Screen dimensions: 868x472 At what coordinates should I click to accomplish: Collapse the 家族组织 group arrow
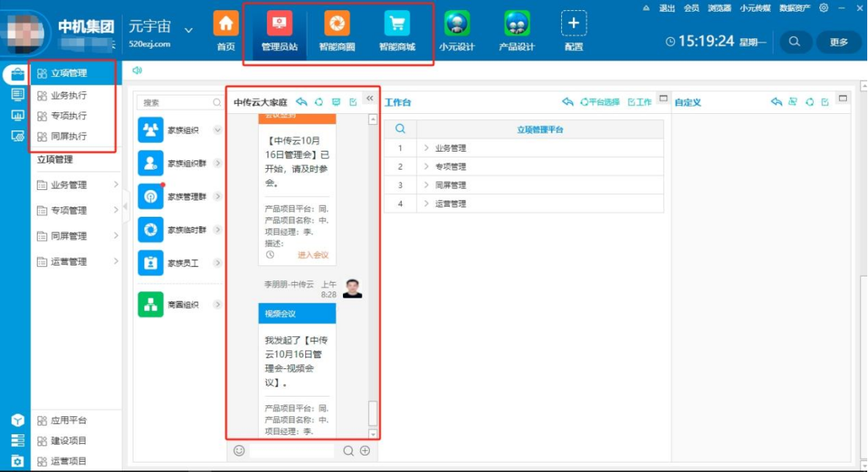pyautogui.click(x=217, y=130)
